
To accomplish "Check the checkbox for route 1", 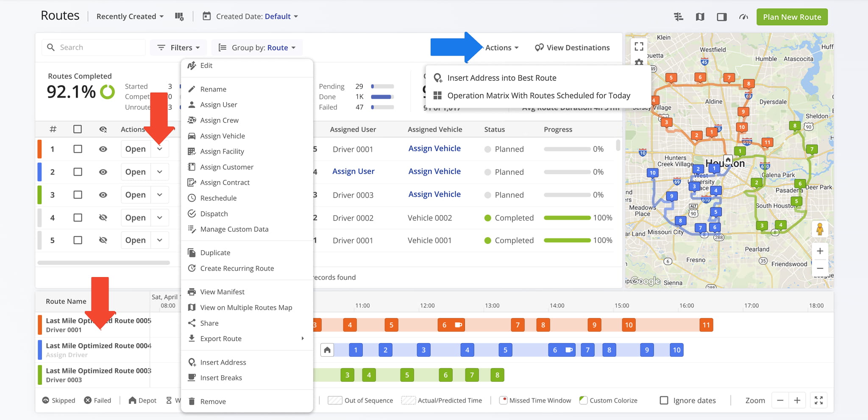I will (78, 149).
